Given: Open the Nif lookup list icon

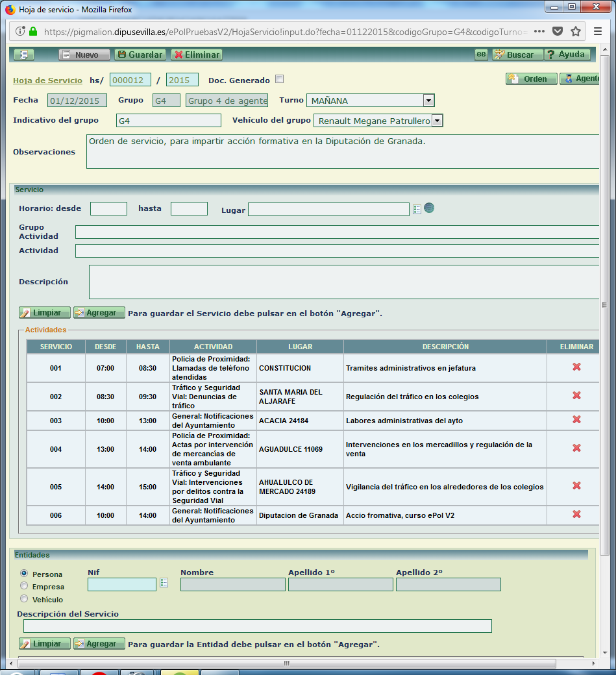Looking at the screenshot, I should 164,583.
